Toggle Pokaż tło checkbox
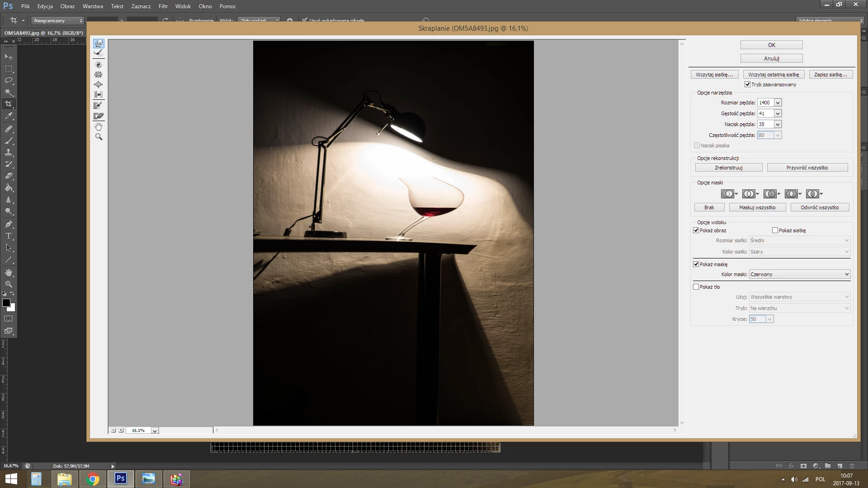 [696, 287]
